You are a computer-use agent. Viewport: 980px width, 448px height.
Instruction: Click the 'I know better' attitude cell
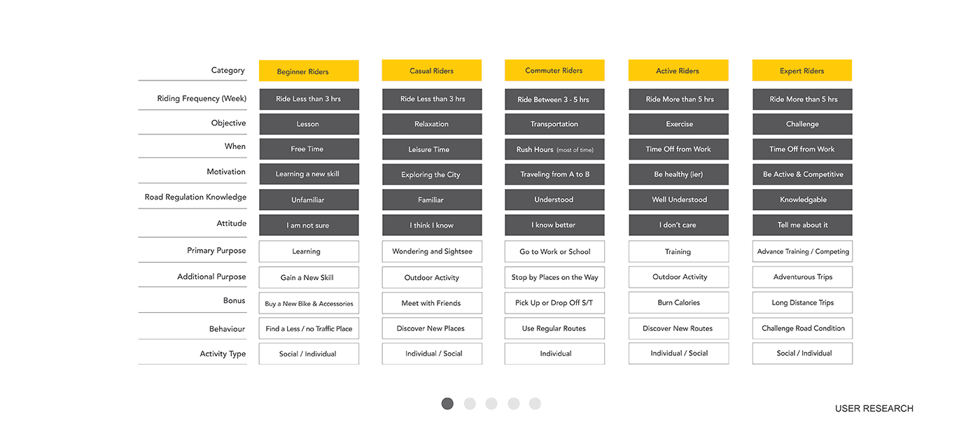554,225
